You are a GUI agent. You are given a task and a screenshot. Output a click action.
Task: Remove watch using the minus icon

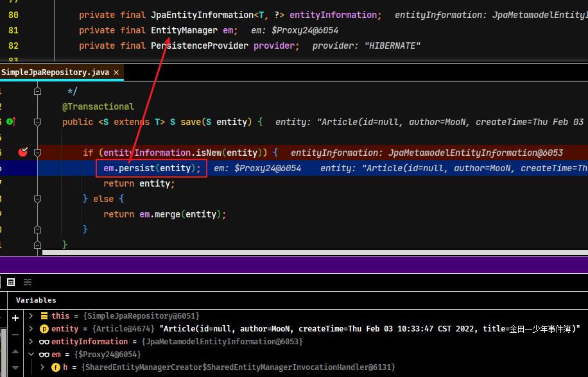(x=15, y=335)
